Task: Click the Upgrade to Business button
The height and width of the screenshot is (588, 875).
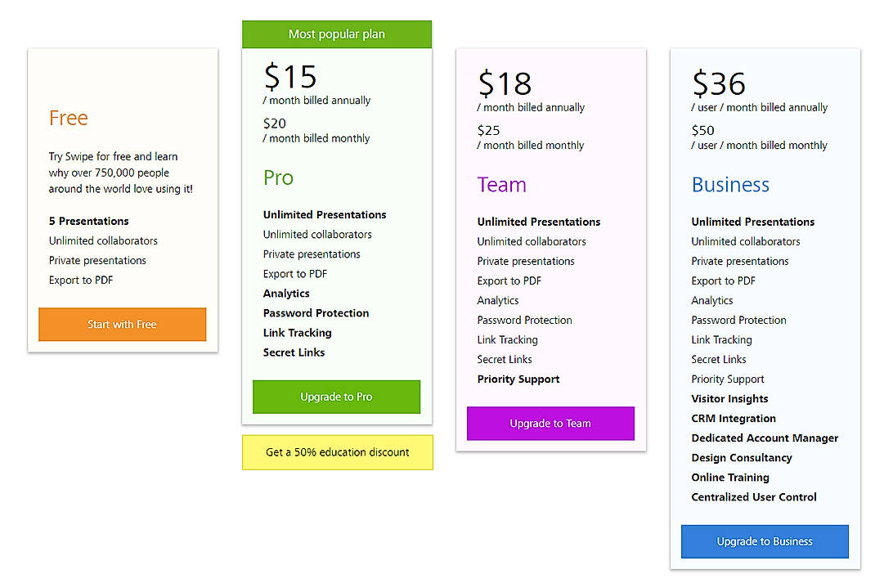Action: click(765, 541)
